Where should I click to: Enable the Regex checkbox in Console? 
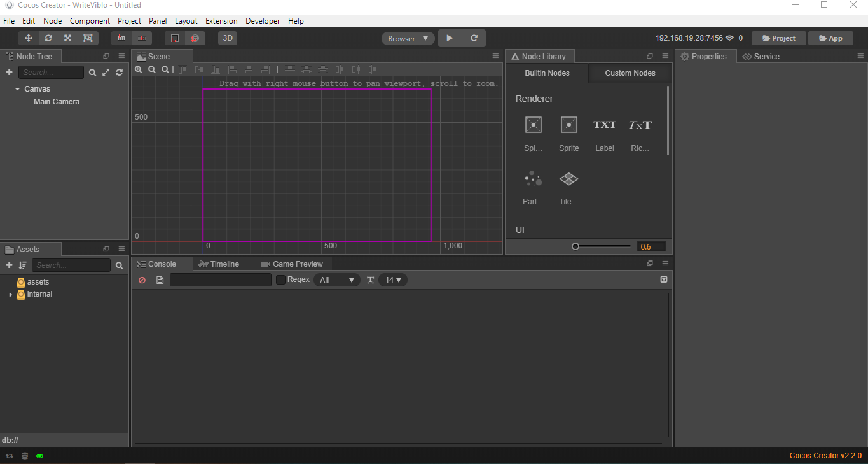(280, 280)
